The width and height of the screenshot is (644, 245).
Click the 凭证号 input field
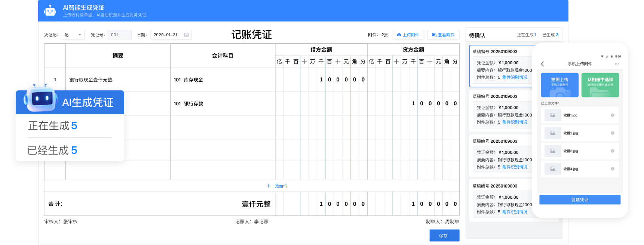120,35
